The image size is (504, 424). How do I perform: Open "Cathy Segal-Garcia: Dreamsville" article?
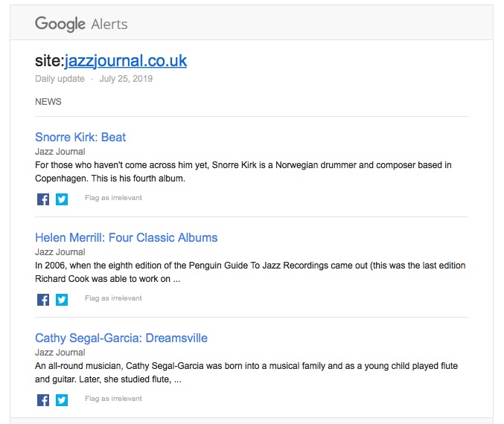click(121, 338)
